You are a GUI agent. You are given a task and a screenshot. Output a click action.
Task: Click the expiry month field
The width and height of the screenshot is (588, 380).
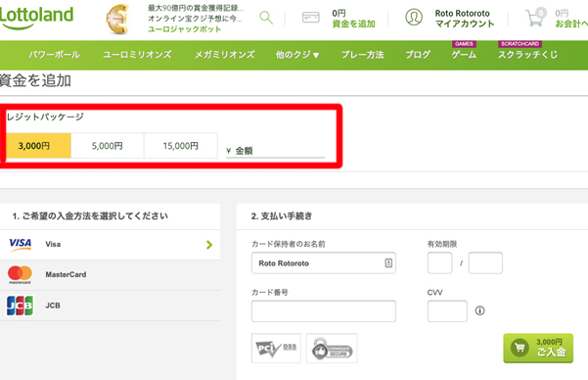click(x=440, y=262)
